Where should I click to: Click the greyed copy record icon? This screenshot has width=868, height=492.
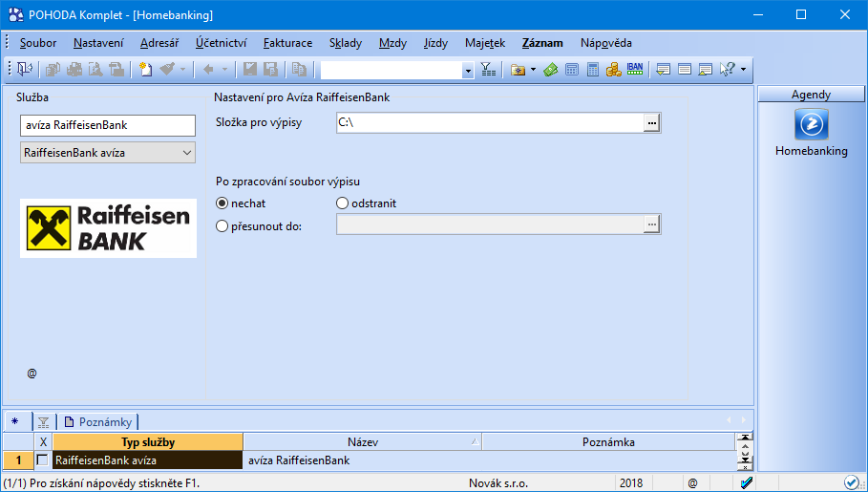click(x=299, y=69)
